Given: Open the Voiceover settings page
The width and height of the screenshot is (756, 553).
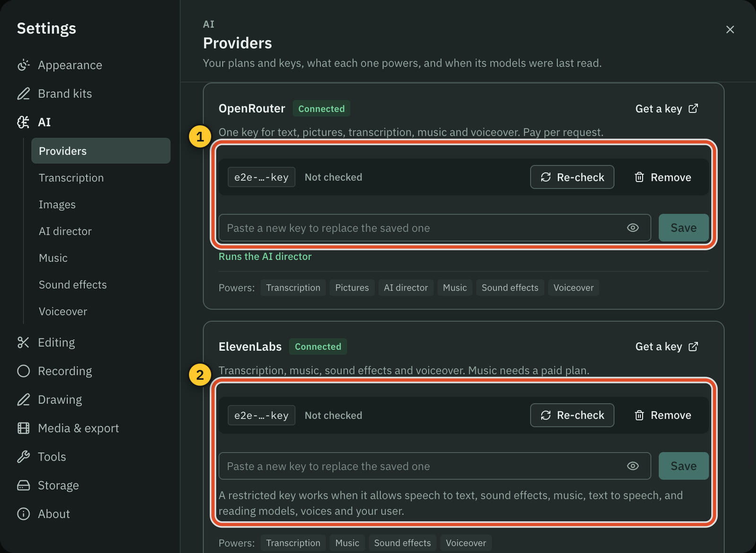Looking at the screenshot, I should [63, 311].
